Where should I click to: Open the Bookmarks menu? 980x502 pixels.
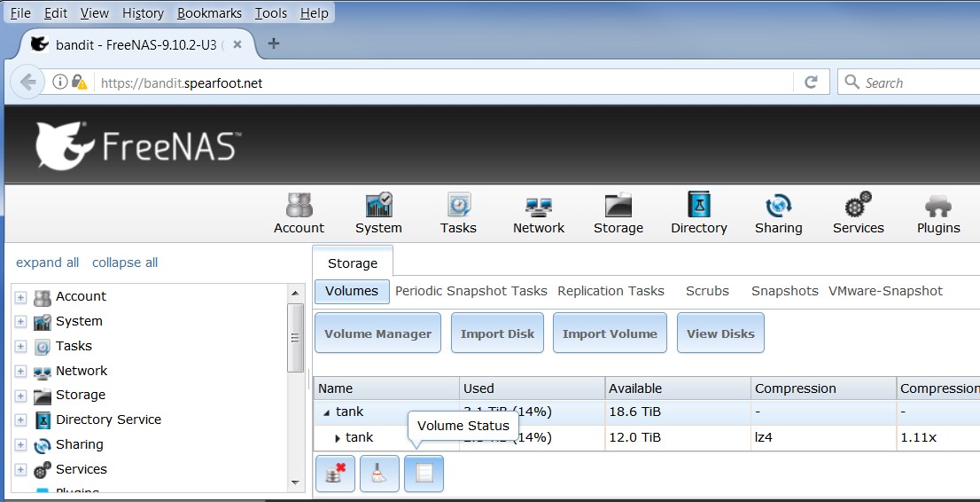(209, 13)
